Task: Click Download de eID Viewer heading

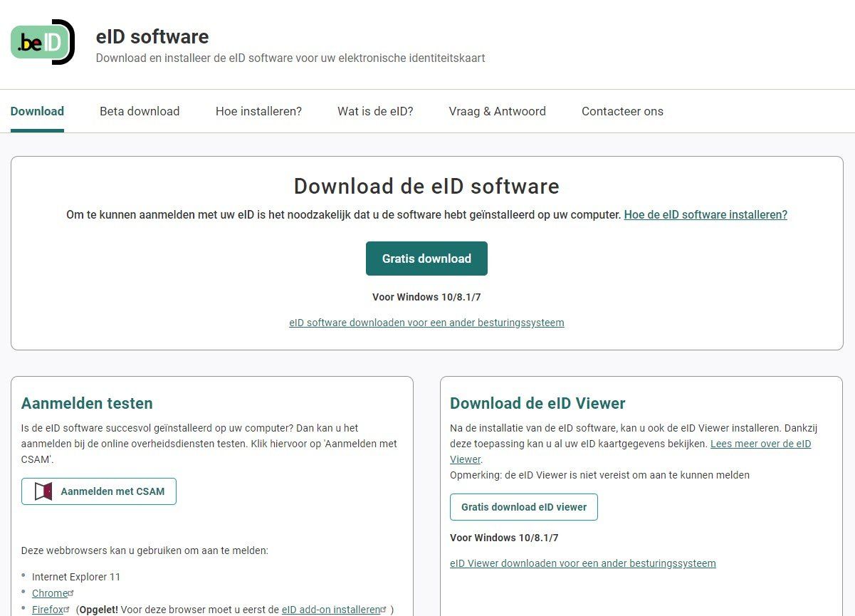Action: [x=537, y=403]
